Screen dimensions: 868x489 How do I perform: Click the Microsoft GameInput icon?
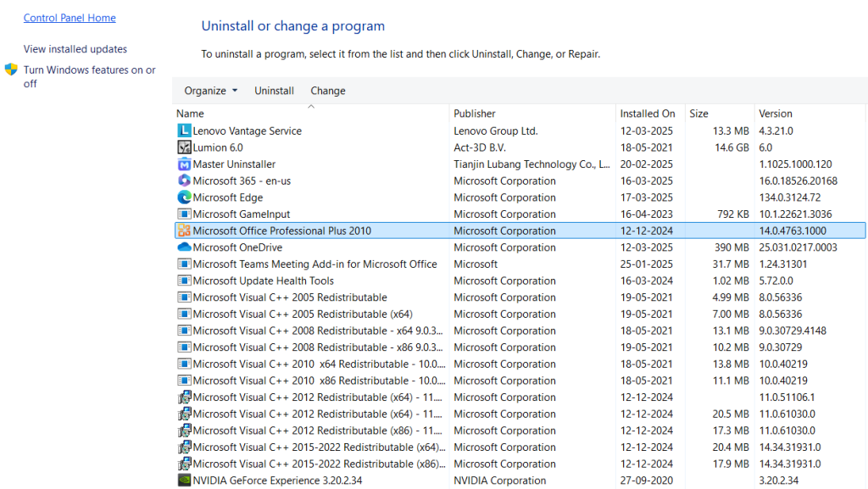[x=184, y=214]
